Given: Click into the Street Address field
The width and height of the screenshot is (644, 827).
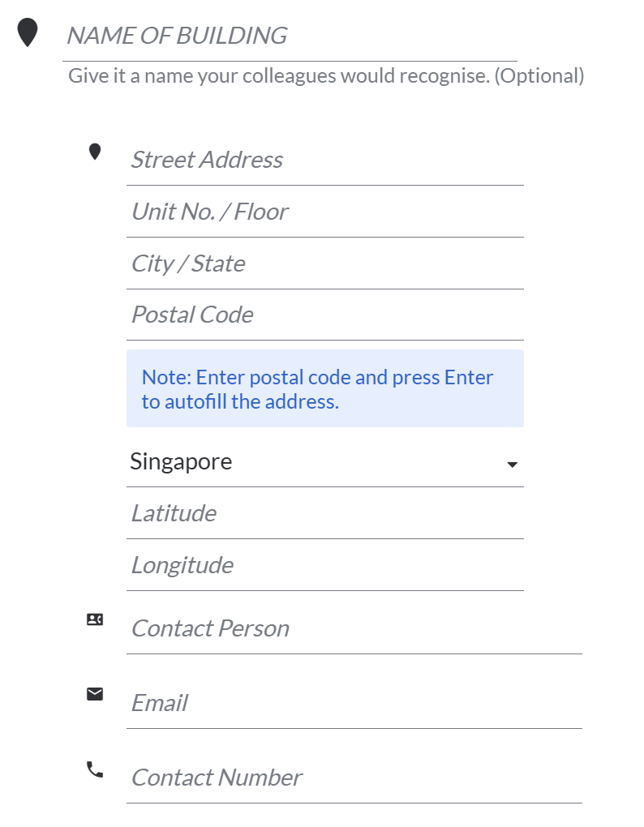Looking at the screenshot, I should tap(324, 160).
